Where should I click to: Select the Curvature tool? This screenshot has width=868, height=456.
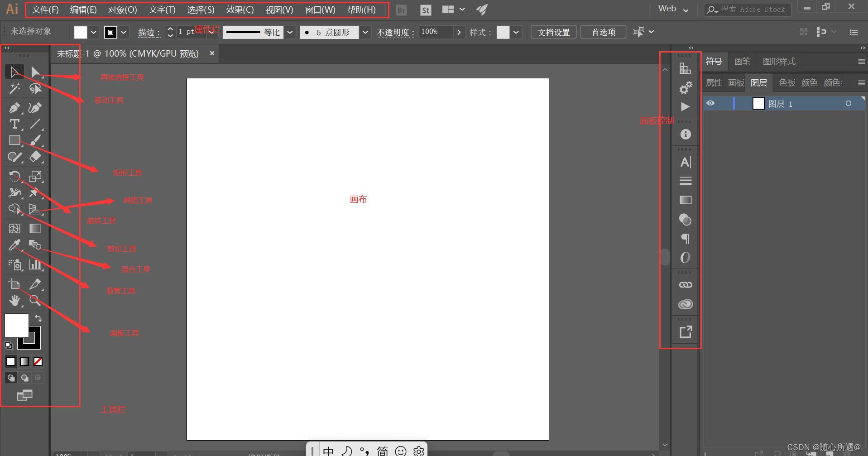(35, 108)
